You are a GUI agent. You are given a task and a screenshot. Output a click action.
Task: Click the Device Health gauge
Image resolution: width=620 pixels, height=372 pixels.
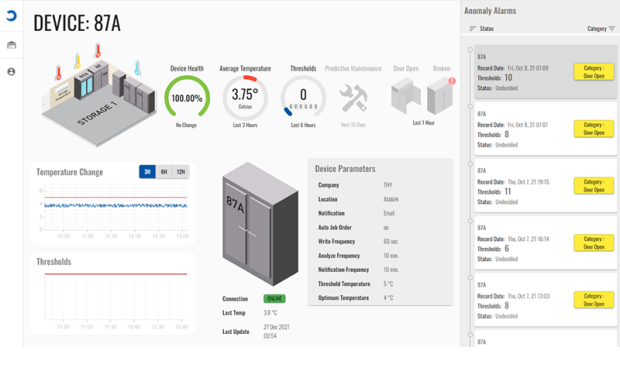point(187,97)
